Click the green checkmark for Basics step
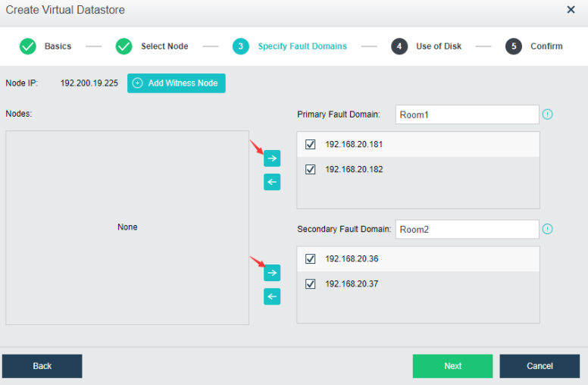The image size is (588, 385). 28,46
